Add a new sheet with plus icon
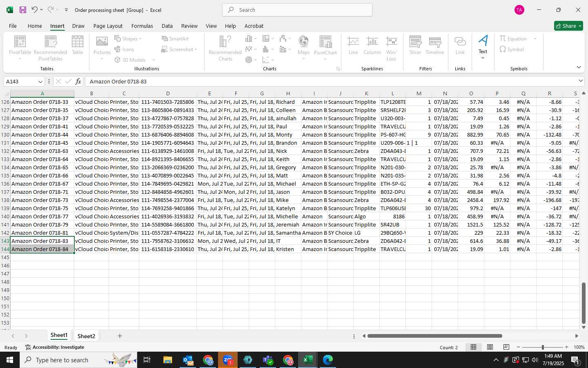Screen dimensions: 588x368 tap(120, 336)
